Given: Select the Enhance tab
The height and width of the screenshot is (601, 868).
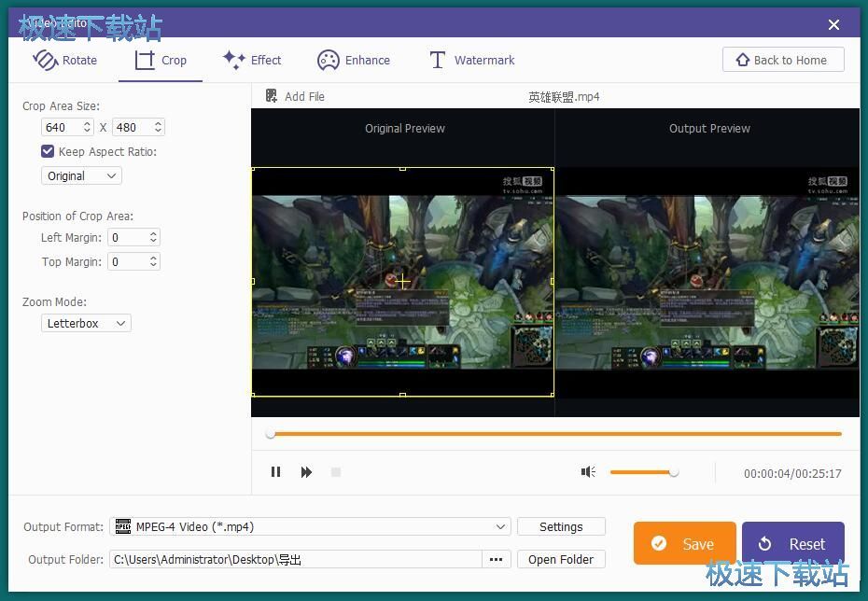Looking at the screenshot, I should pos(354,60).
